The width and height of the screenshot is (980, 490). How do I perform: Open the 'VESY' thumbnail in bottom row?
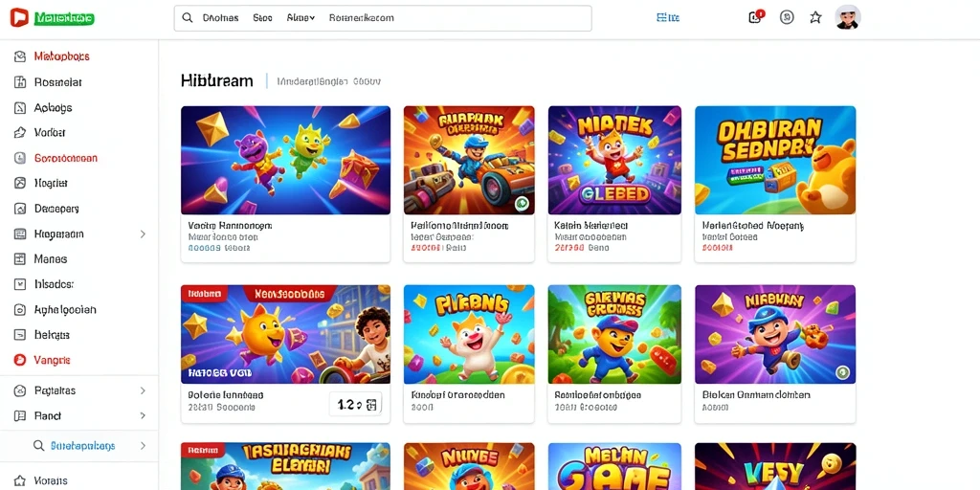[775, 466]
